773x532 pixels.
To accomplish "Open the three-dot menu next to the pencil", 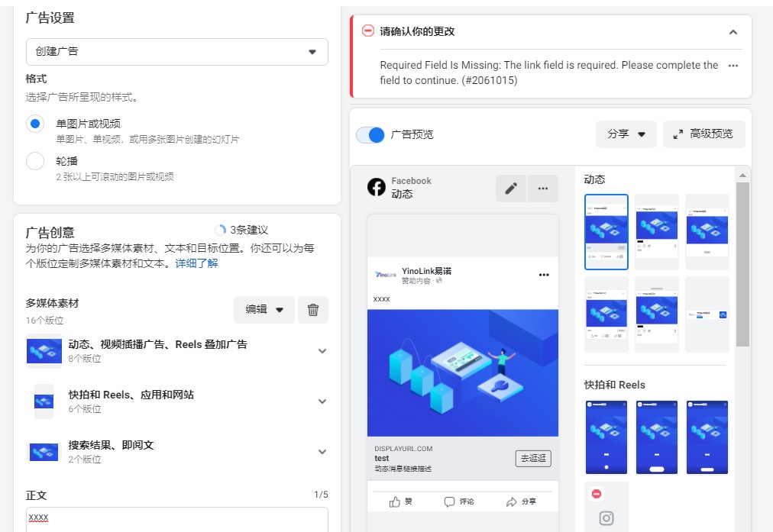I will [543, 189].
